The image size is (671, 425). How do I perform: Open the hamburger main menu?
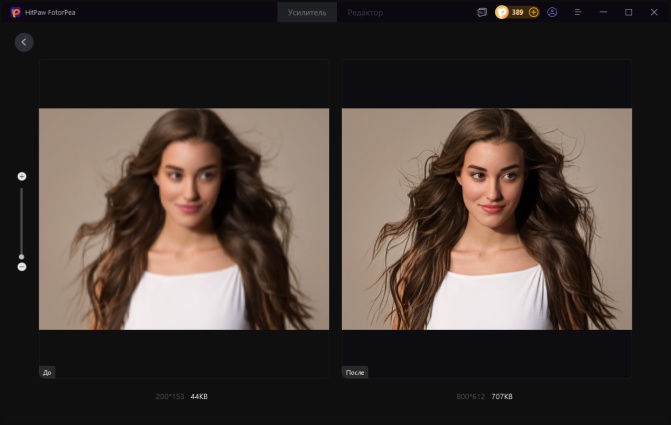(x=578, y=12)
